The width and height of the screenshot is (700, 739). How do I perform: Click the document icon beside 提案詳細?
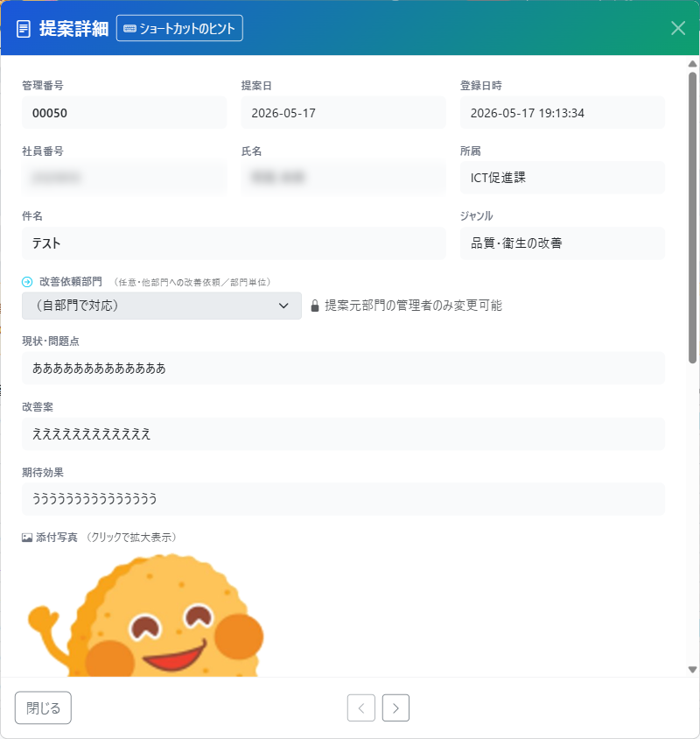tap(23, 29)
